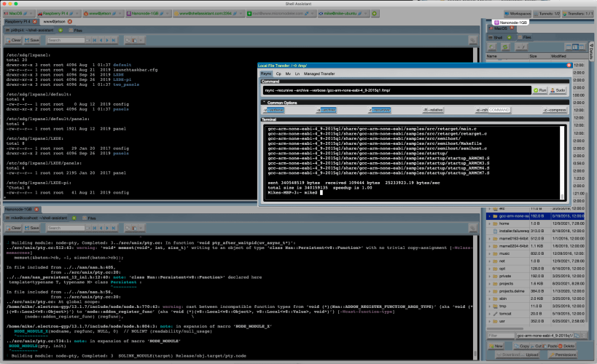Click Save in the Nanonode terminal toolbar

coord(32,228)
